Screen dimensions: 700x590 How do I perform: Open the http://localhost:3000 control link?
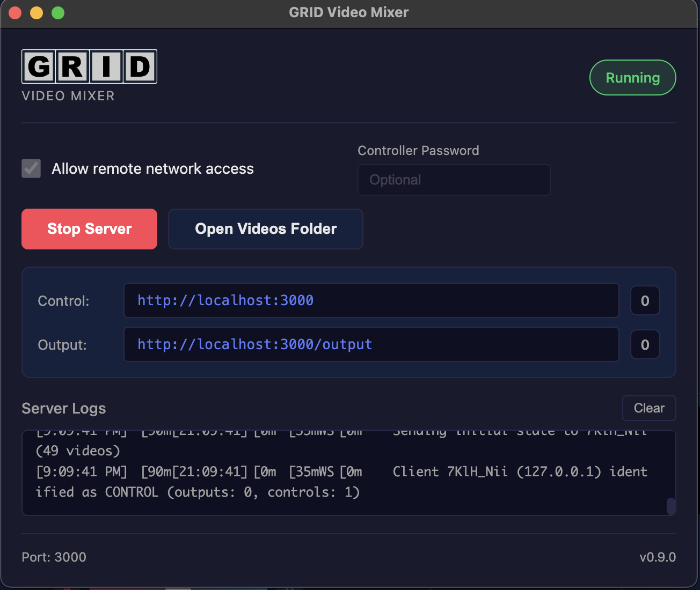(x=225, y=300)
